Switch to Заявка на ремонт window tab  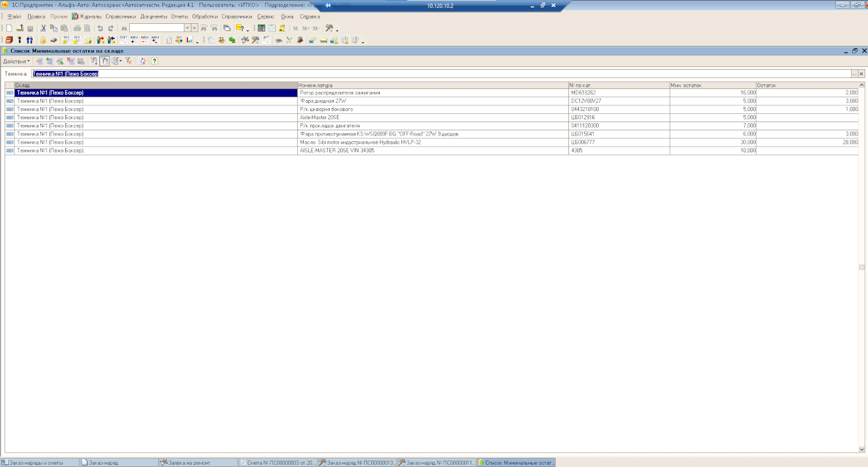tap(198, 462)
